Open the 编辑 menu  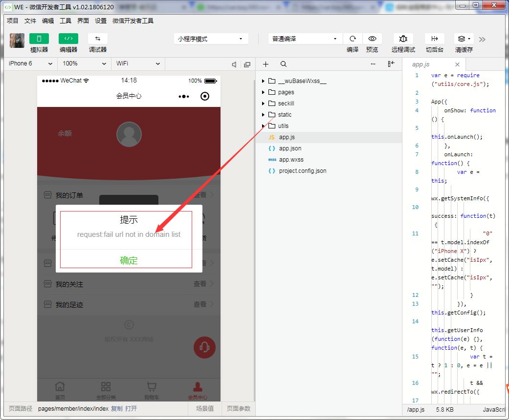[48, 21]
